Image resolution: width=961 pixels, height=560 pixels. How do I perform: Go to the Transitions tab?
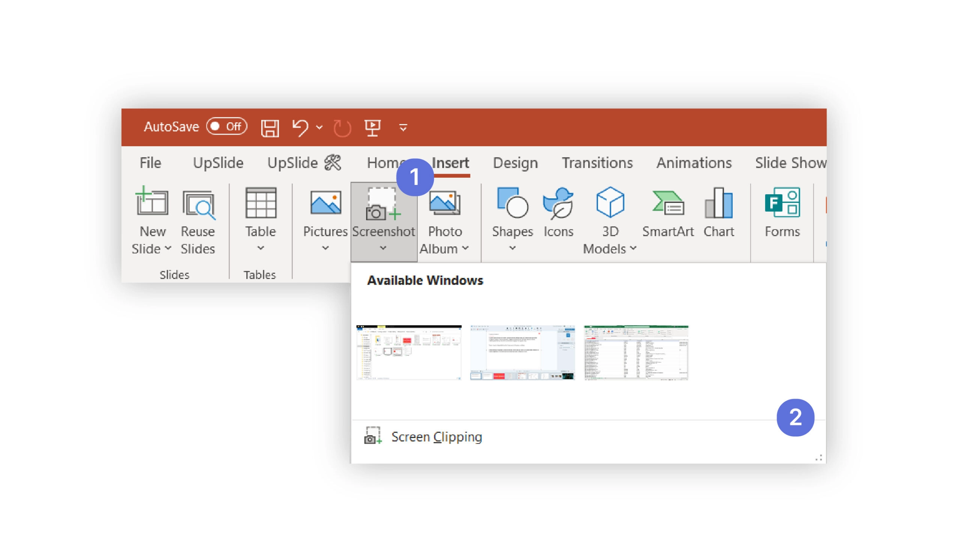(x=597, y=163)
